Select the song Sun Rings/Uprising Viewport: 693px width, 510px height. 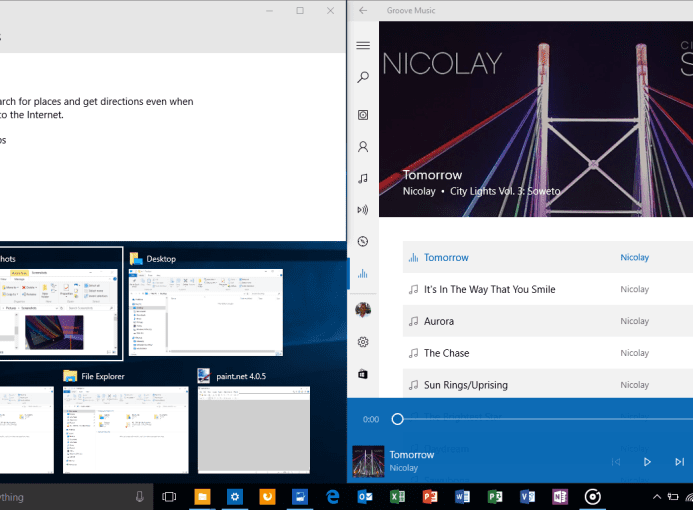pyautogui.click(x=548, y=384)
